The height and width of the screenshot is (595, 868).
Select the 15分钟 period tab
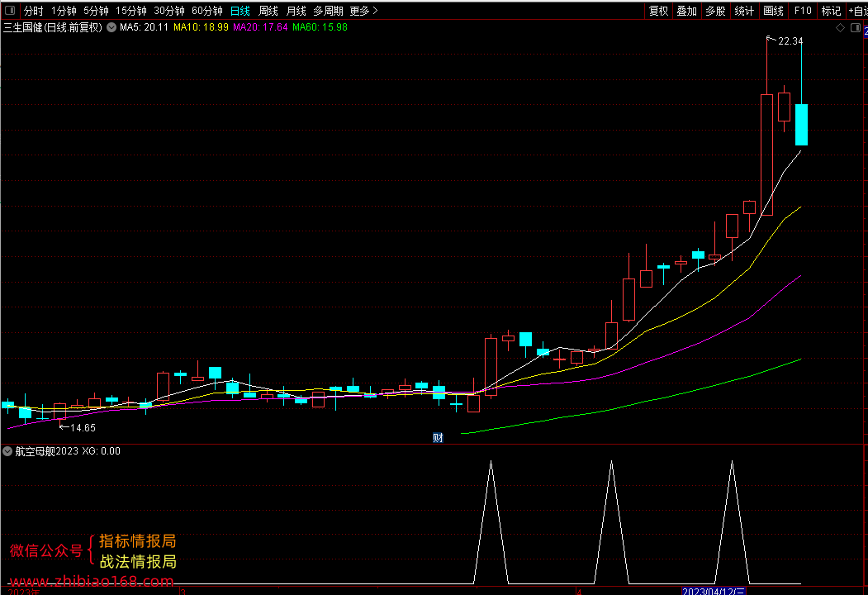[x=131, y=11]
